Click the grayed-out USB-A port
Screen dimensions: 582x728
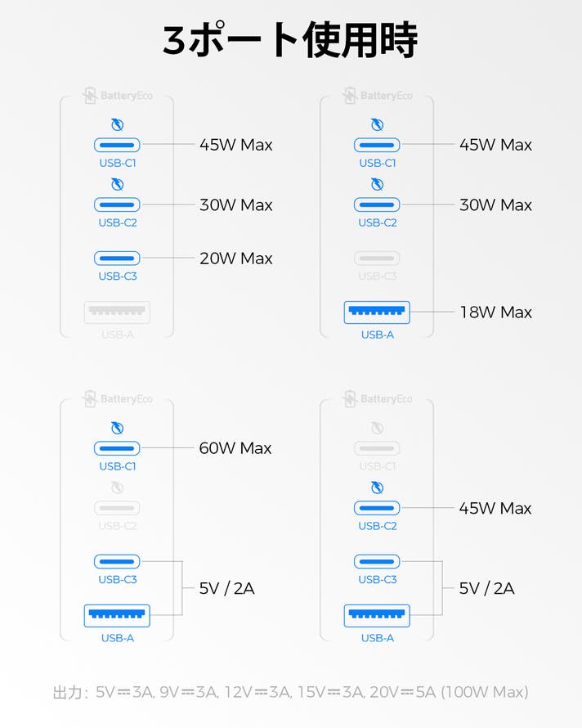click(117, 312)
